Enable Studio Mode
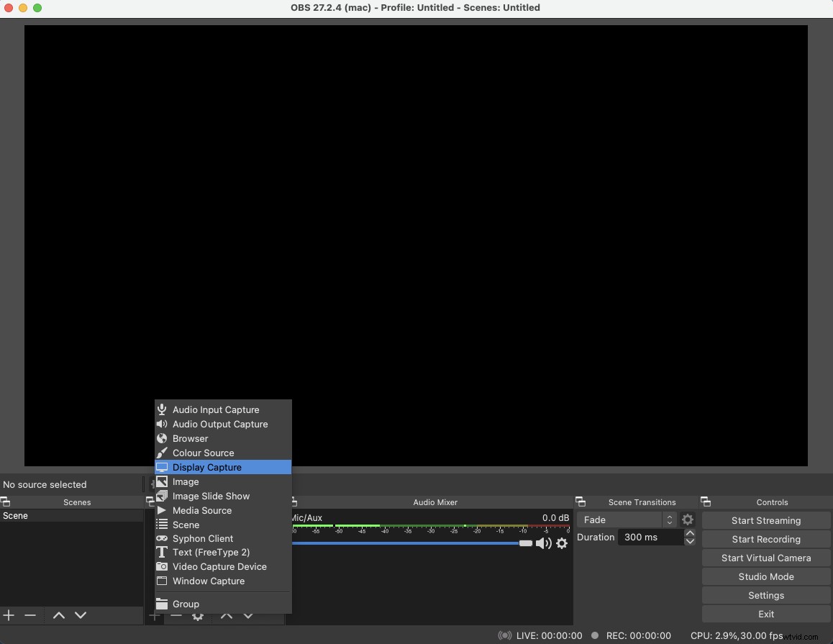Image resolution: width=833 pixels, height=644 pixels. coord(765,576)
